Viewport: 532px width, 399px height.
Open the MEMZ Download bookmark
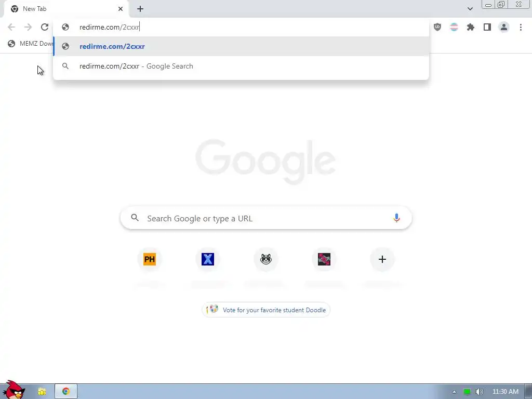(x=30, y=44)
